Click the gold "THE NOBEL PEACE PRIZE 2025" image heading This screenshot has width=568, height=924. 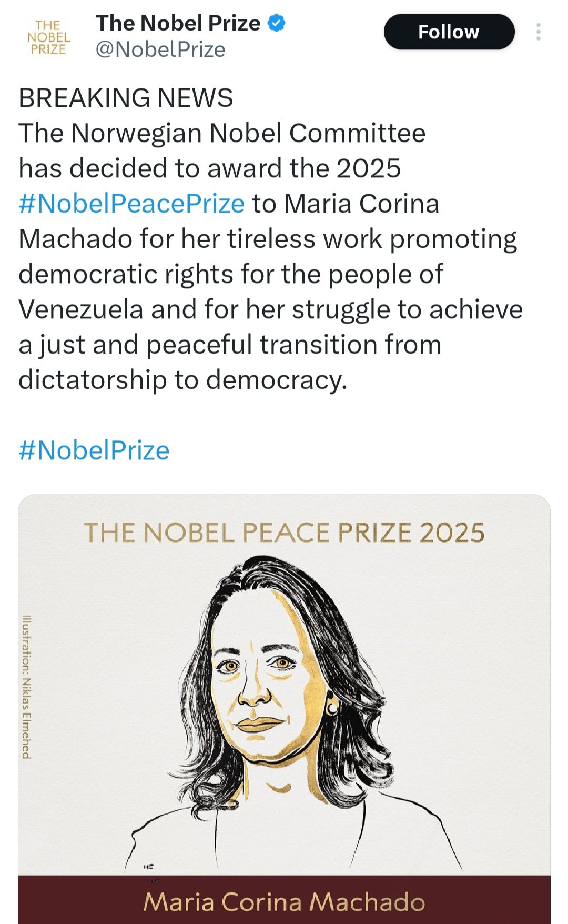[x=284, y=533]
